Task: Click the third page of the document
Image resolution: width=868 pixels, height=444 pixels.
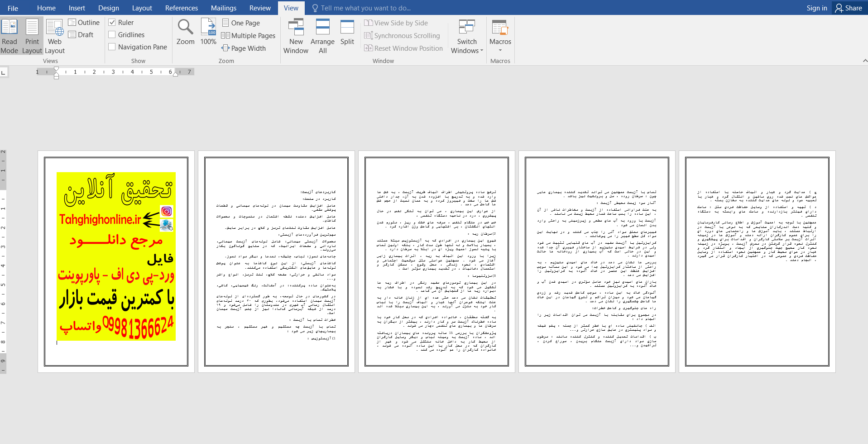Action: (x=436, y=262)
